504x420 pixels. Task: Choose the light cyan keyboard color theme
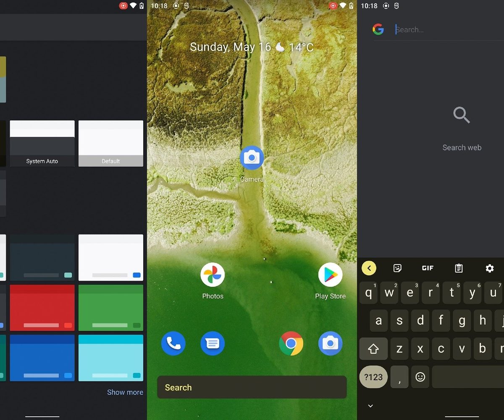(x=111, y=358)
